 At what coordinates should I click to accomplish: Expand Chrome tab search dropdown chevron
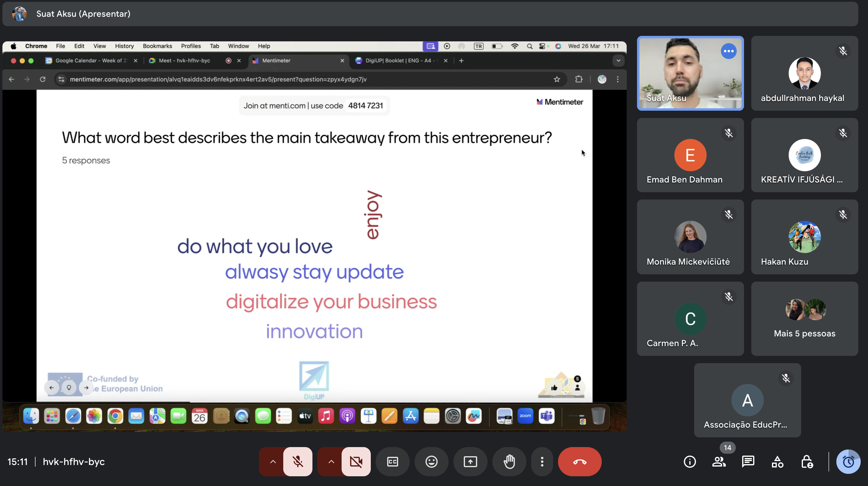click(618, 61)
